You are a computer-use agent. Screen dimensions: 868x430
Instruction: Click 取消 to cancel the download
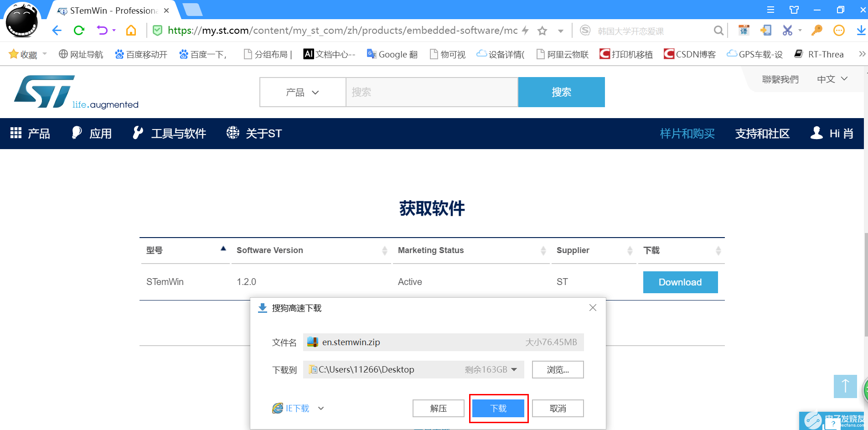pyautogui.click(x=558, y=409)
